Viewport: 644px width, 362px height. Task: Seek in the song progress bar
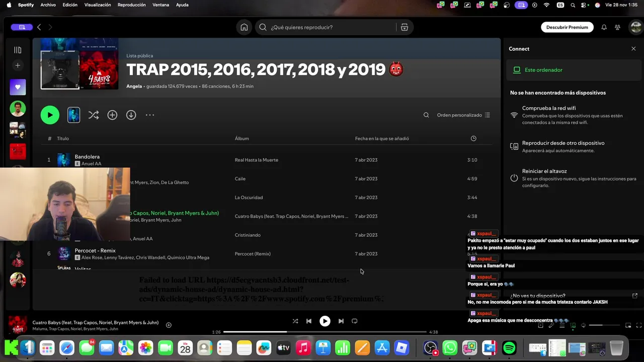pyautogui.click(x=325, y=332)
